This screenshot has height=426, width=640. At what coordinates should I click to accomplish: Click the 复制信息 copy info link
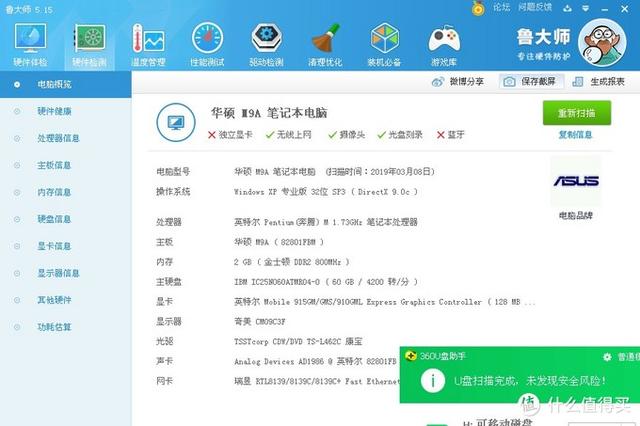point(575,135)
